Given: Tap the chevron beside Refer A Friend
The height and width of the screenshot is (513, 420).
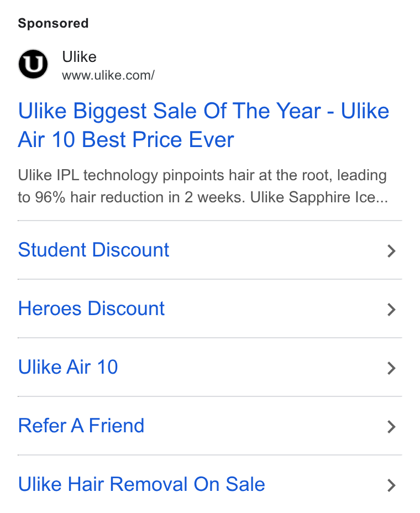Looking at the screenshot, I should click(x=391, y=427).
